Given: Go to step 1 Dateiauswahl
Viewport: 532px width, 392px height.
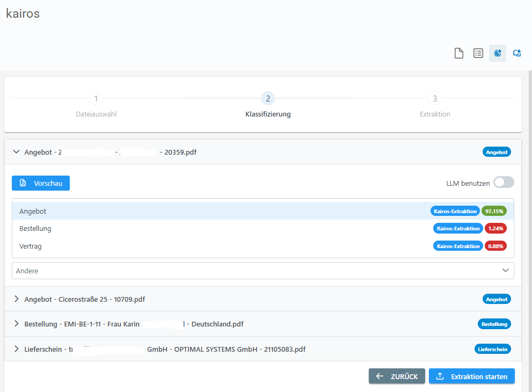Looking at the screenshot, I should pyautogui.click(x=96, y=99).
